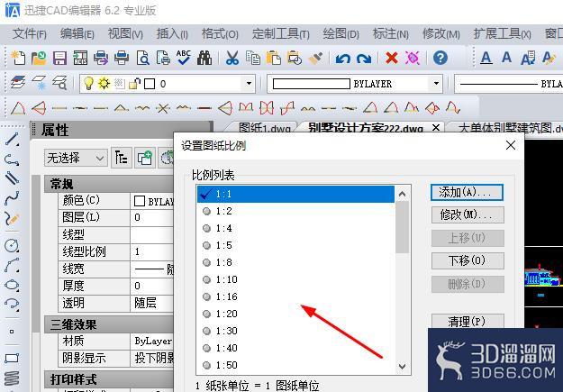Click the endpoint snap triangle icon
Image resolution: width=563 pixels, height=392 pixels.
(x=18, y=108)
